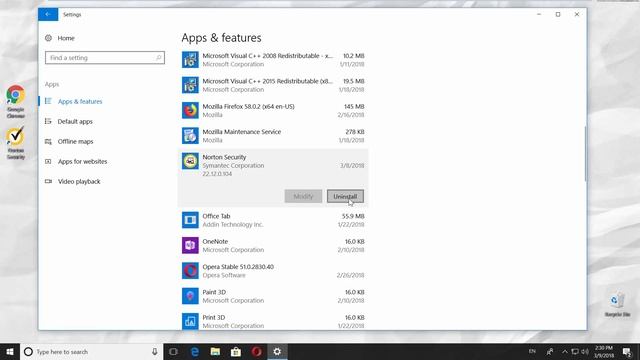Click the search magnifier in Find a setting
Image resolution: width=640 pixels, height=360 pixels.
[158, 58]
